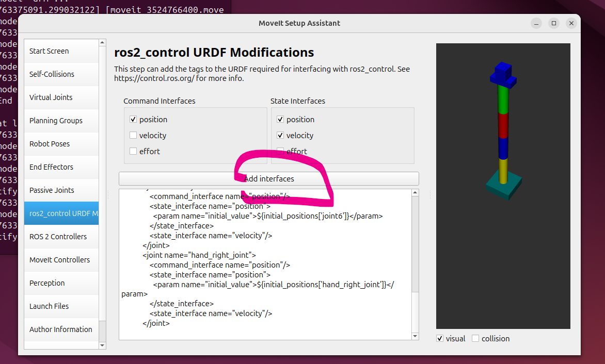Uncheck velocity under State Interfaces
This screenshot has width=605, height=364.
click(280, 135)
